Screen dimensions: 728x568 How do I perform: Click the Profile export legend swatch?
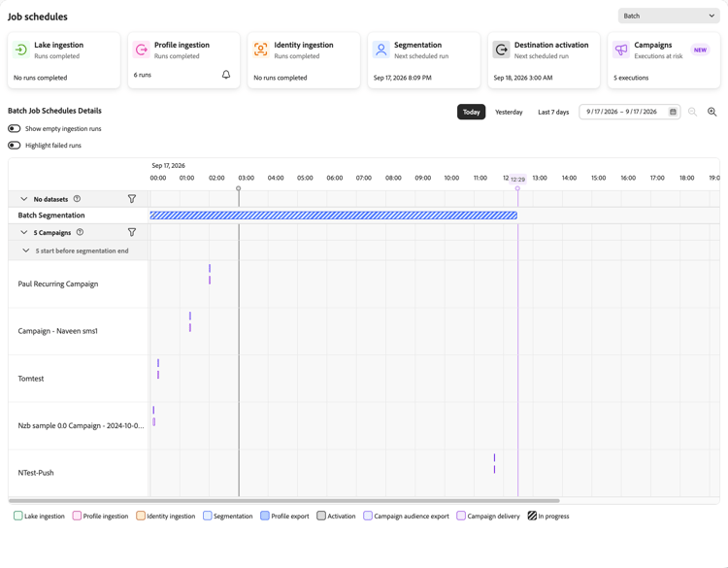tap(265, 516)
